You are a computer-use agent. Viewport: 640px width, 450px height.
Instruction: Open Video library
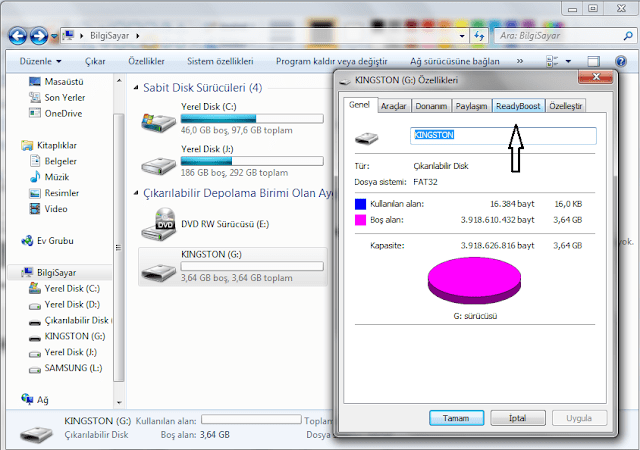click(48, 209)
